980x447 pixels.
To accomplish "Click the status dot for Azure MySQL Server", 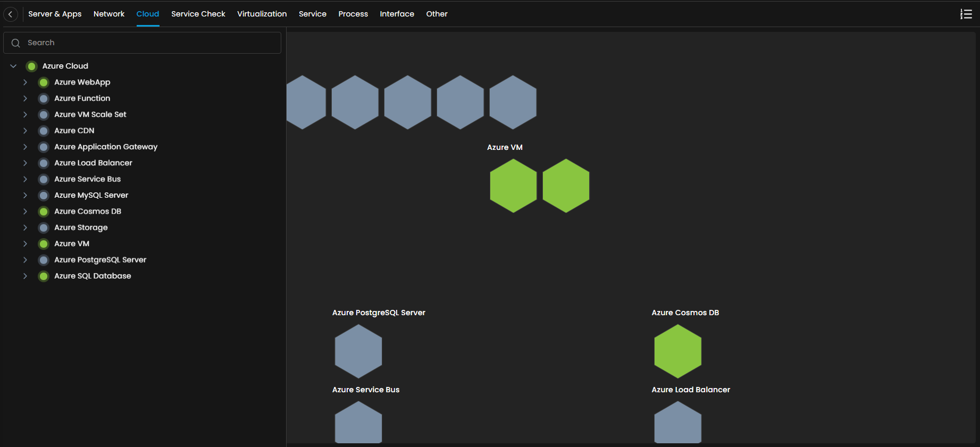I will (x=44, y=196).
